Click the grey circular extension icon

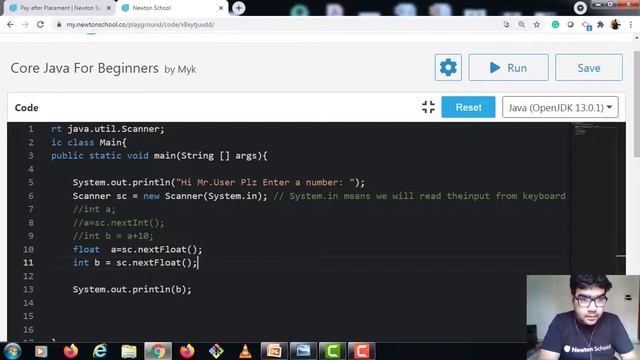click(x=570, y=24)
